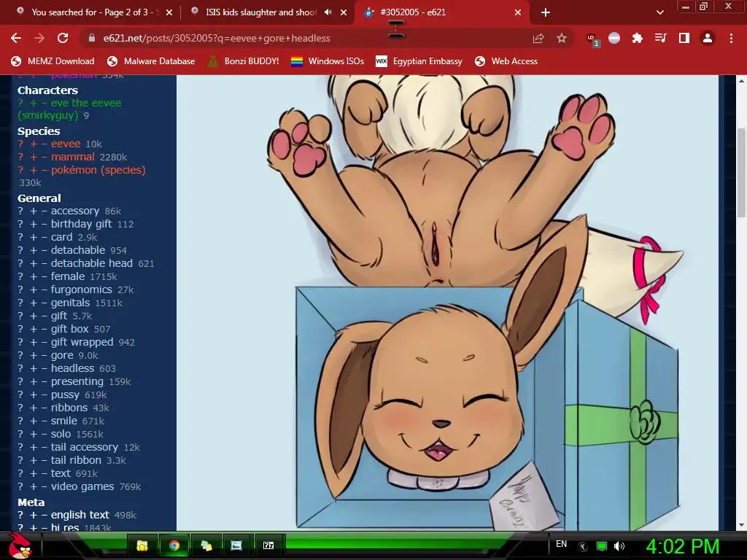Click the 4:02 PM taskbar clock
The height and width of the screenshot is (560, 747).
(x=683, y=546)
